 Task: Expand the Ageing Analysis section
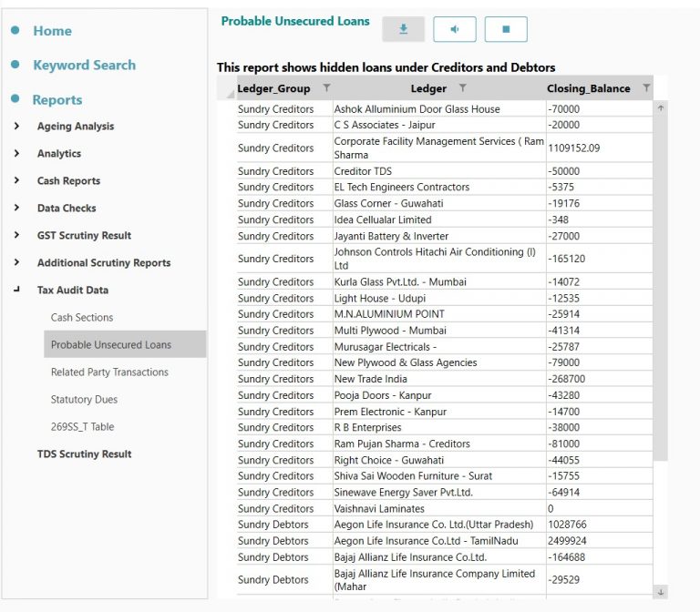click(x=17, y=127)
